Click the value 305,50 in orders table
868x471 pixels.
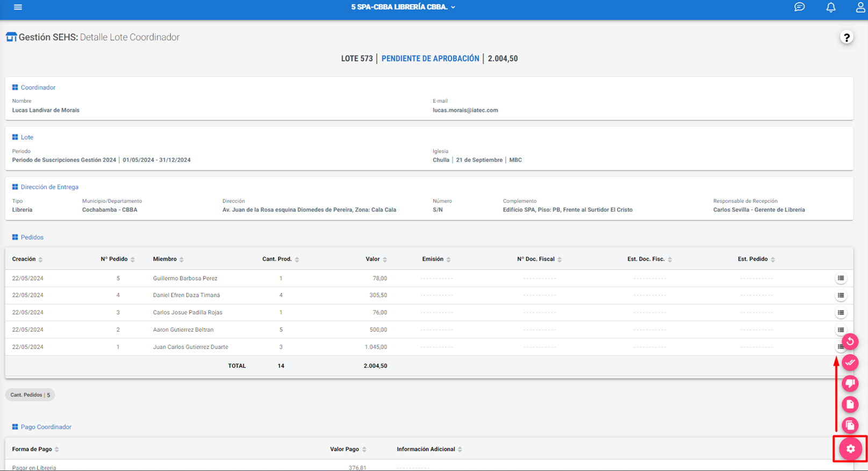378,295
